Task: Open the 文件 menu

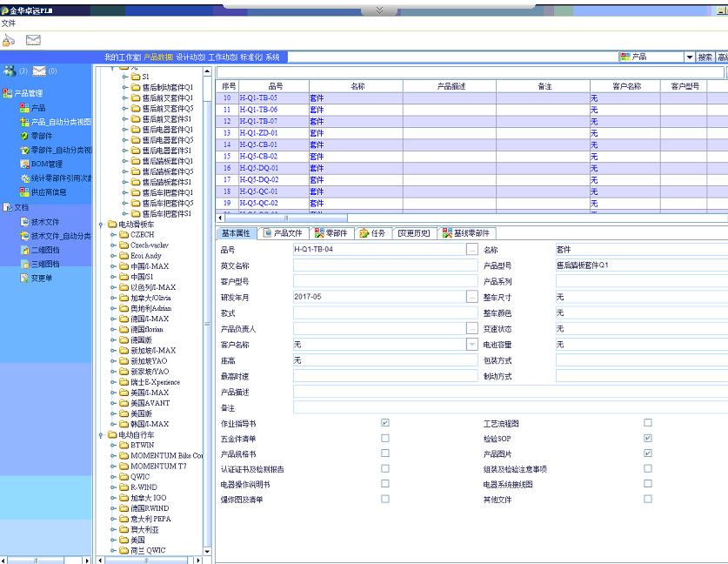Action: [9, 23]
